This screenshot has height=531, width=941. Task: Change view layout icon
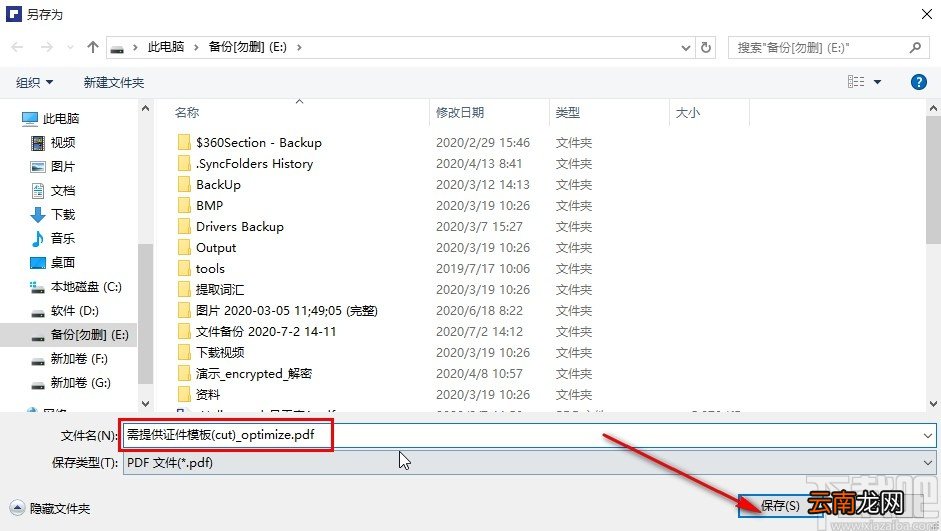point(856,82)
